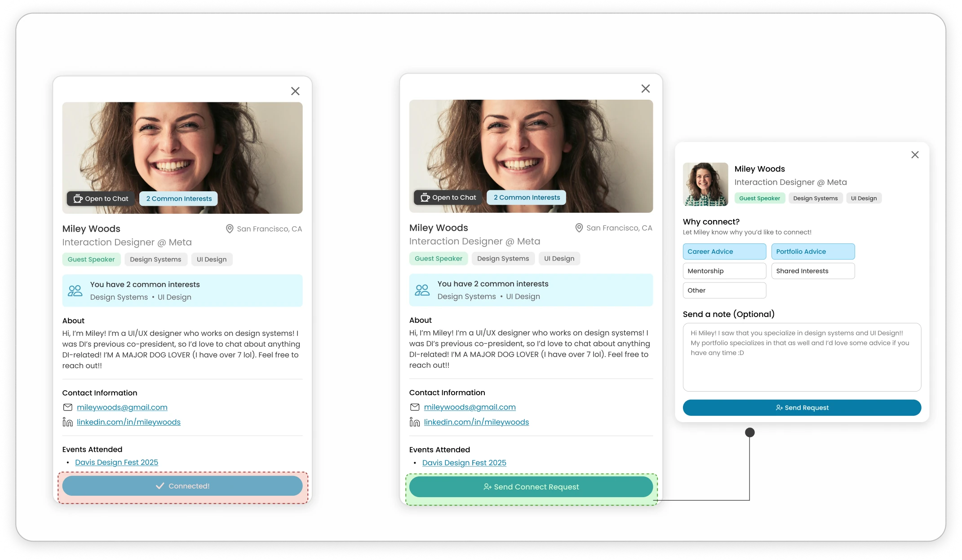
Task: Click the LinkedIn icon in the left card
Action: point(67,422)
